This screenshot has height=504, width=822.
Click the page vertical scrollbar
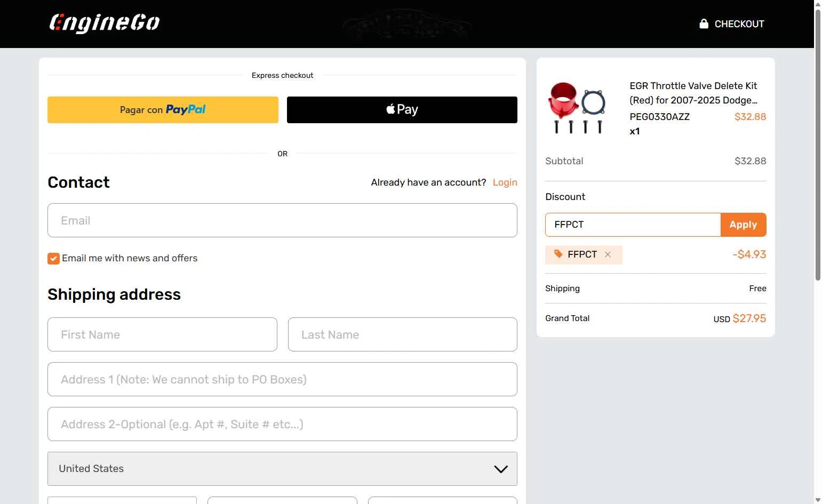pos(818,144)
